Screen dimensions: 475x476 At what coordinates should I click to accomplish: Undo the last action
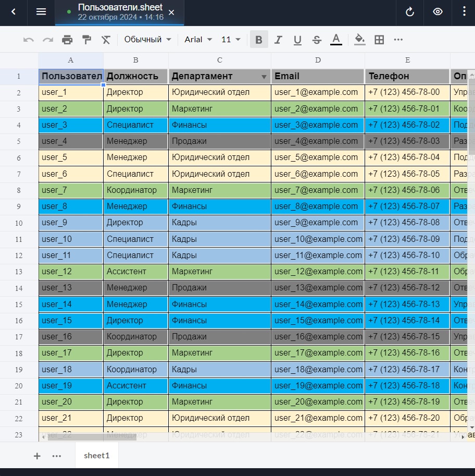click(x=29, y=40)
